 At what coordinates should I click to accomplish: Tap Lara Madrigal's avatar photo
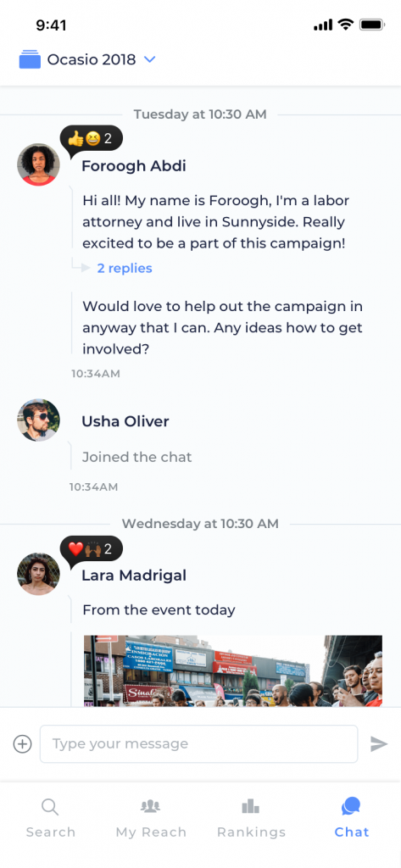coord(38,574)
